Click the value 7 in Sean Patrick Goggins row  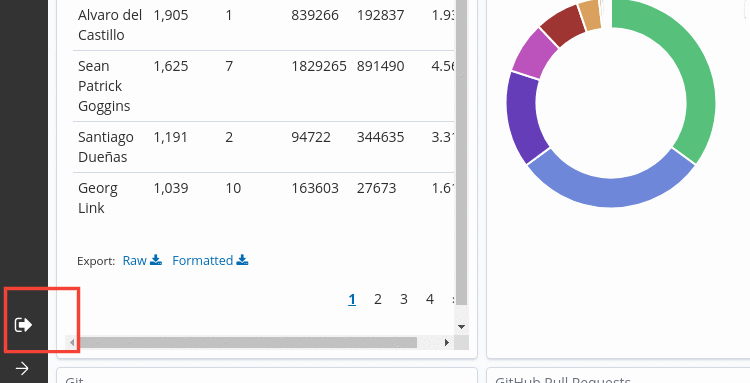pyautogui.click(x=229, y=66)
